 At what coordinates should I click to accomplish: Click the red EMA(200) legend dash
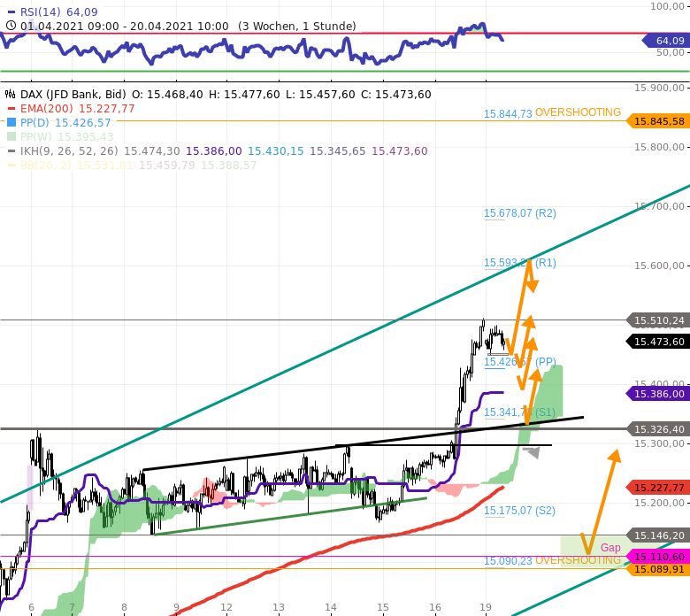pyautogui.click(x=11, y=109)
